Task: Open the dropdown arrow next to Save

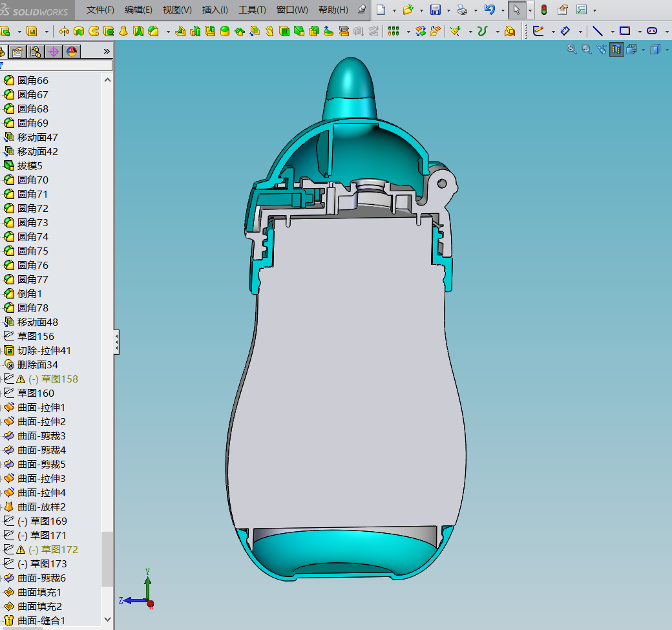Action: (448, 10)
